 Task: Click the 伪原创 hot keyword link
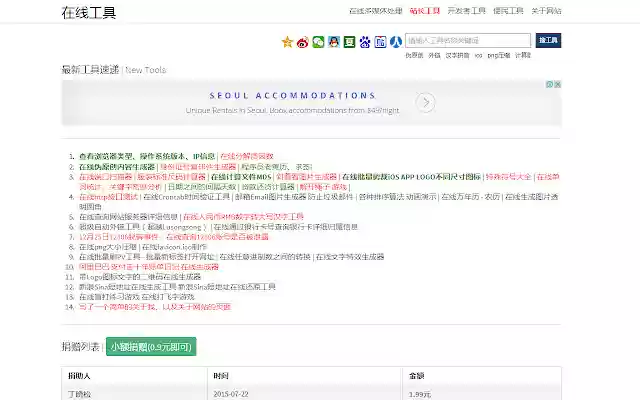[414, 55]
